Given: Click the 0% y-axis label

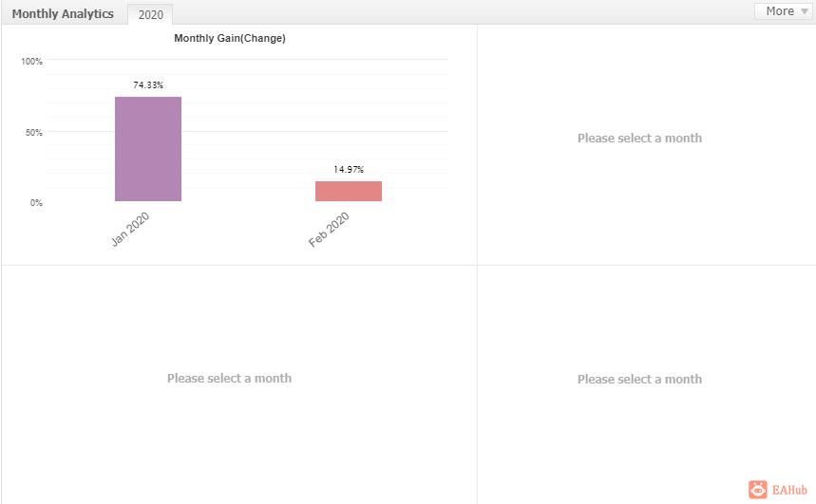Looking at the screenshot, I should [36, 203].
